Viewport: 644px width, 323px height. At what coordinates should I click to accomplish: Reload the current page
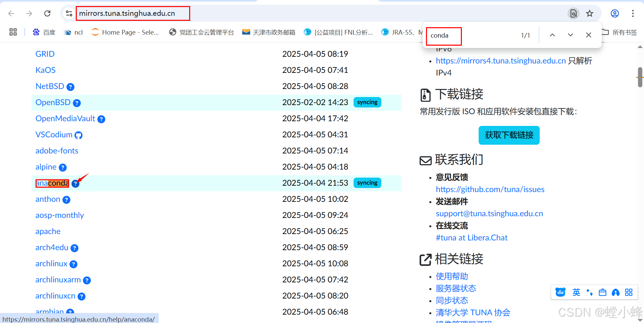tap(47, 13)
